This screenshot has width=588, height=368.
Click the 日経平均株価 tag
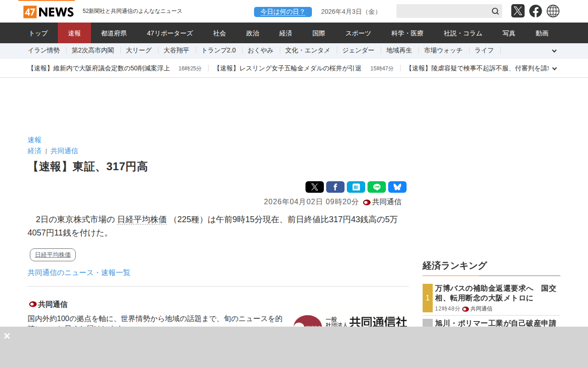(x=53, y=255)
